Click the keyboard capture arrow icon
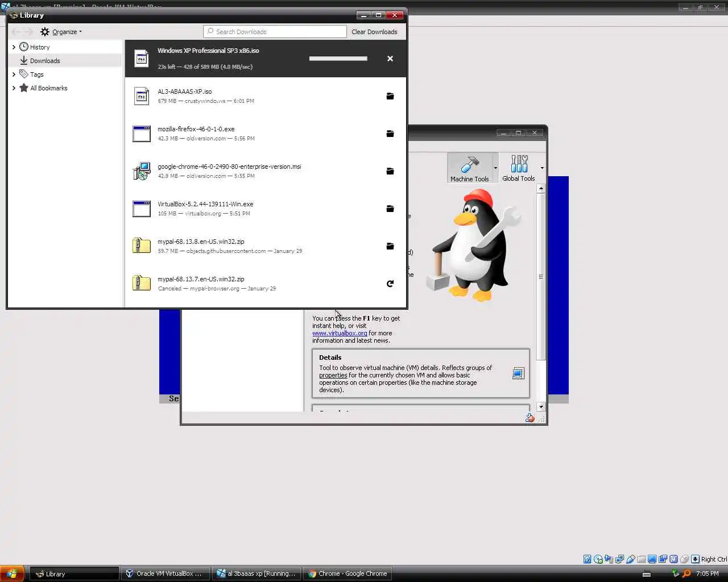728x582 pixels. coord(695,559)
